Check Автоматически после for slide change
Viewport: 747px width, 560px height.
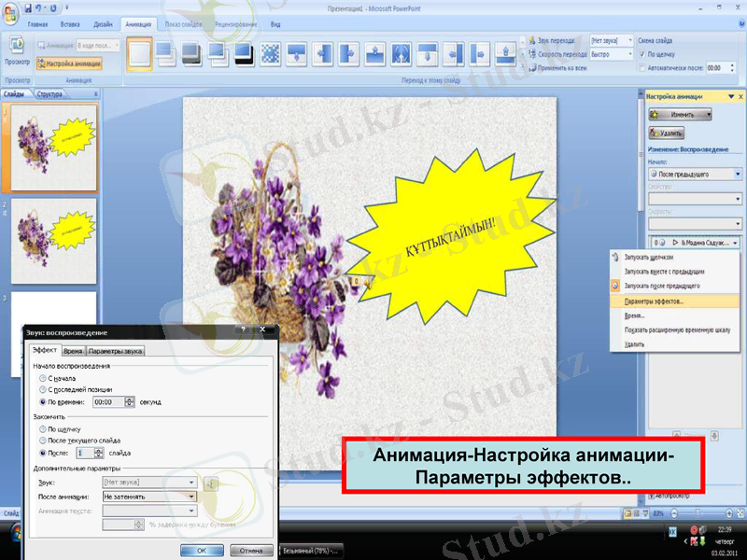tap(642, 66)
